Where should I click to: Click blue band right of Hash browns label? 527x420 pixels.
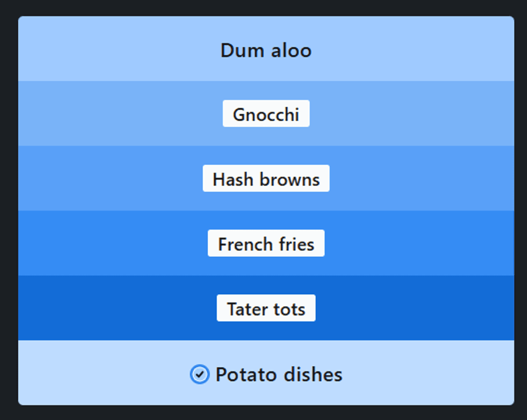click(422, 179)
